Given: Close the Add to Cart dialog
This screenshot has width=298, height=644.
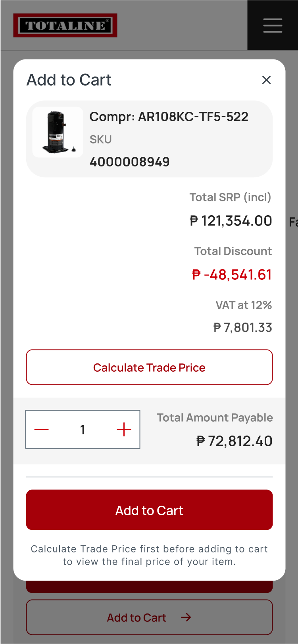Looking at the screenshot, I should pyautogui.click(x=266, y=80).
